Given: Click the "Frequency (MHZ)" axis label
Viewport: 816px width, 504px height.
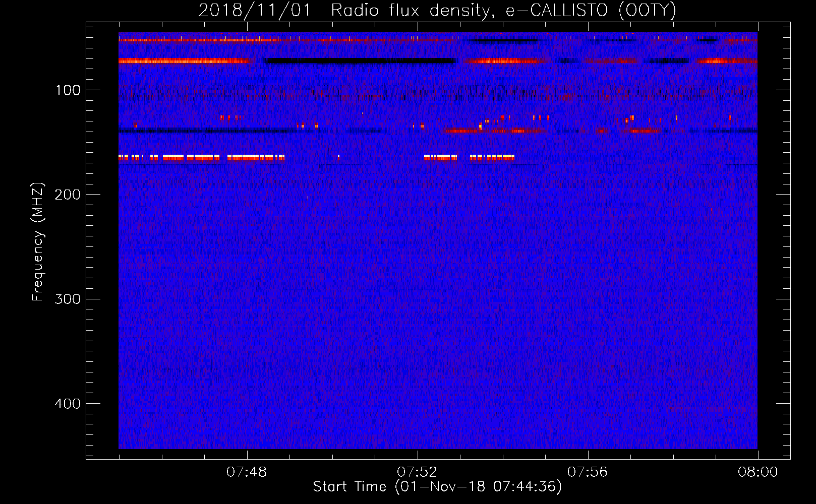Looking at the screenshot, I should [x=38, y=241].
